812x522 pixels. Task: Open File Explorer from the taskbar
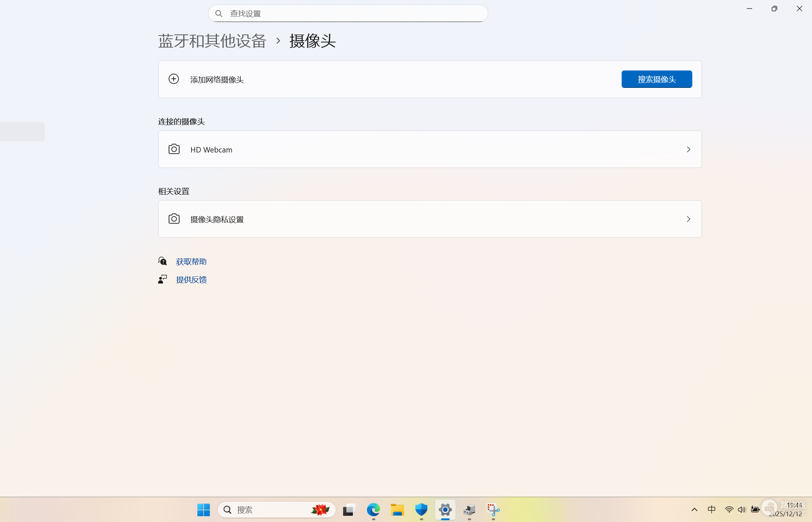point(397,510)
